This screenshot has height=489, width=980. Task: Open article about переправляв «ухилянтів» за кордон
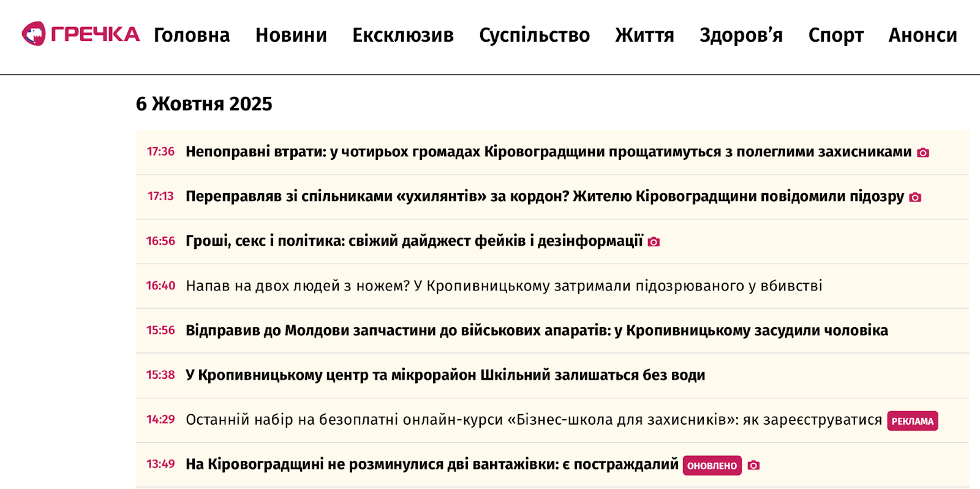[x=545, y=196]
